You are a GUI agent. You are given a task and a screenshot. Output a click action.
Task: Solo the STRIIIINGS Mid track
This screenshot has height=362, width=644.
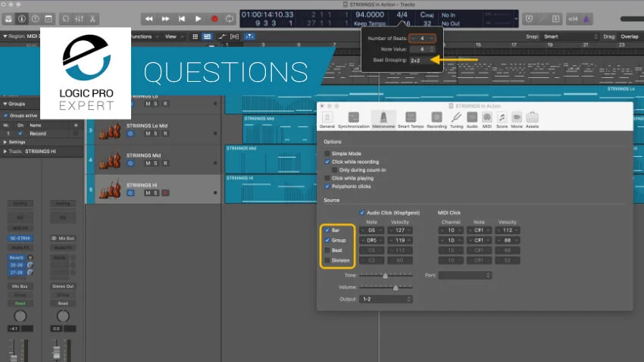(155, 164)
